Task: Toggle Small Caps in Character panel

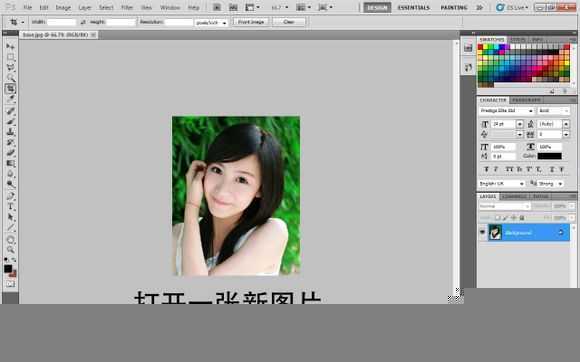Action: click(x=519, y=169)
